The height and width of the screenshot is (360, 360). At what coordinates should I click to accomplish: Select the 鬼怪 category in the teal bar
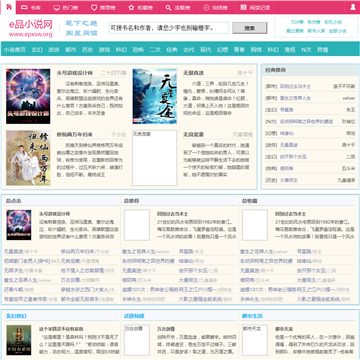pos(290,50)
